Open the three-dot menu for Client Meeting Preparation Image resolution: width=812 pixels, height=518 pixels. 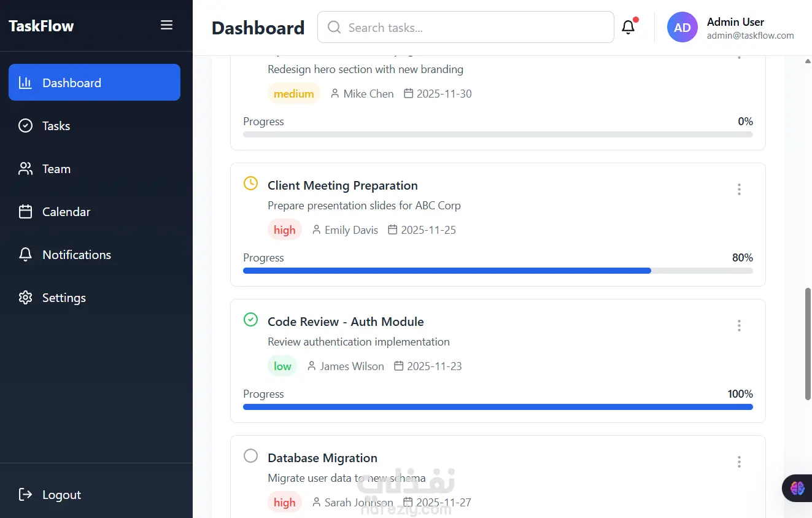coord(739,190)
